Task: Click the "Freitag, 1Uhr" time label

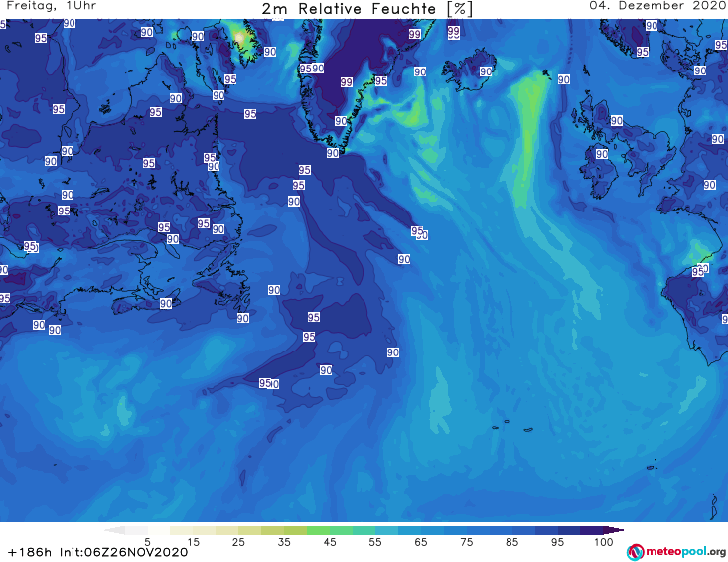Action: pos(51,6)
